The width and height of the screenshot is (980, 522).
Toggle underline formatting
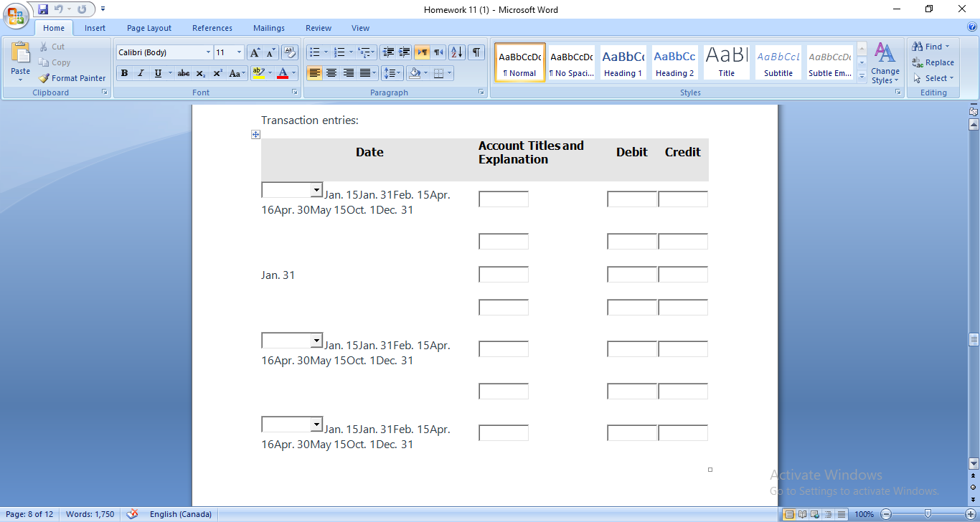tap(156, 72)
